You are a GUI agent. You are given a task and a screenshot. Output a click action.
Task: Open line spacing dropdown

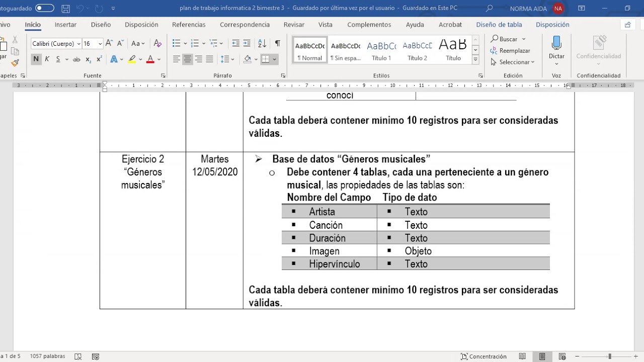pyautogui.click(x=228, y=59)
